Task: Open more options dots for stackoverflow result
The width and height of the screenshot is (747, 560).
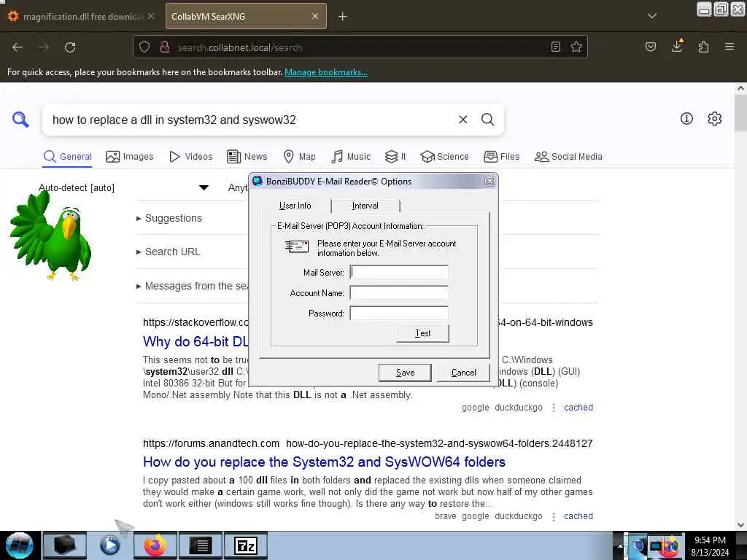Action: [x=553, y=408]
